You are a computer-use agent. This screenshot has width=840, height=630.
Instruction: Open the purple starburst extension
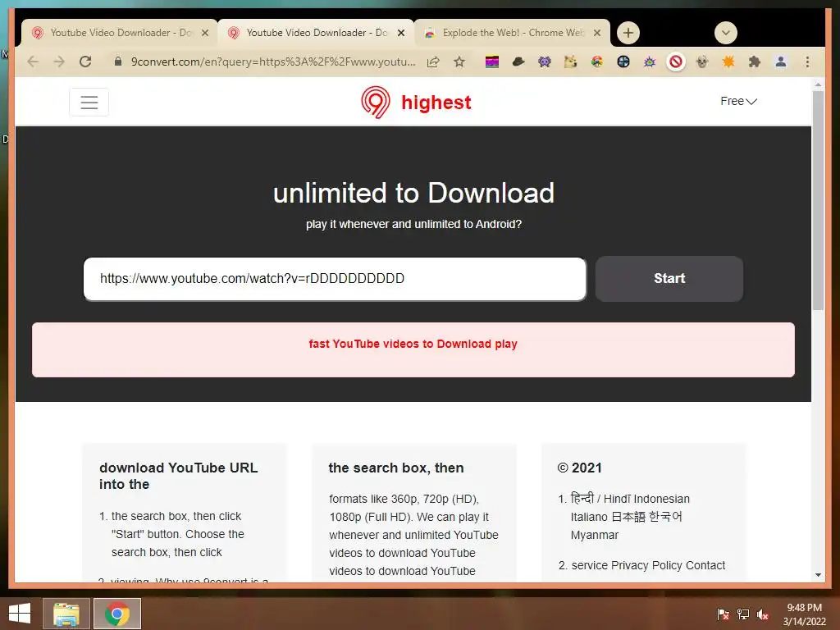pyautogui.click(x=650, y=62)
